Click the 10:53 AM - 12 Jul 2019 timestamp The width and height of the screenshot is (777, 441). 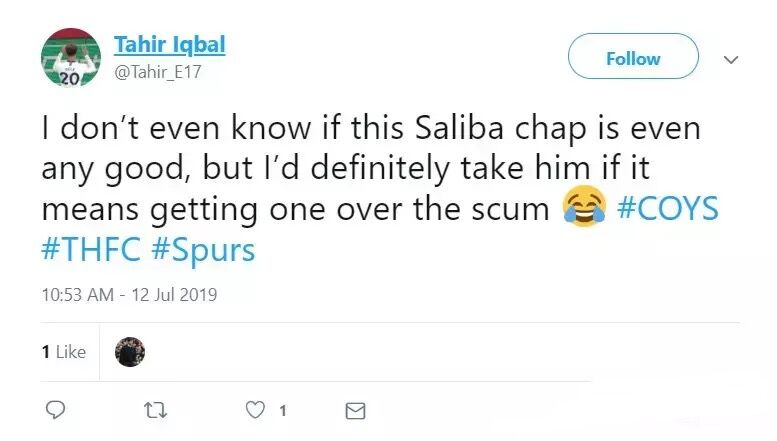(129, 295)
